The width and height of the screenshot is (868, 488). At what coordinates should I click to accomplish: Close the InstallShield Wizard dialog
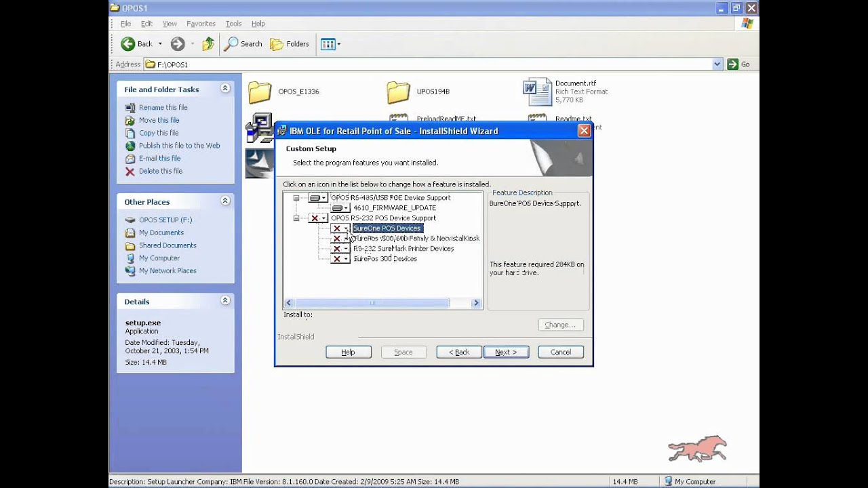584,131
